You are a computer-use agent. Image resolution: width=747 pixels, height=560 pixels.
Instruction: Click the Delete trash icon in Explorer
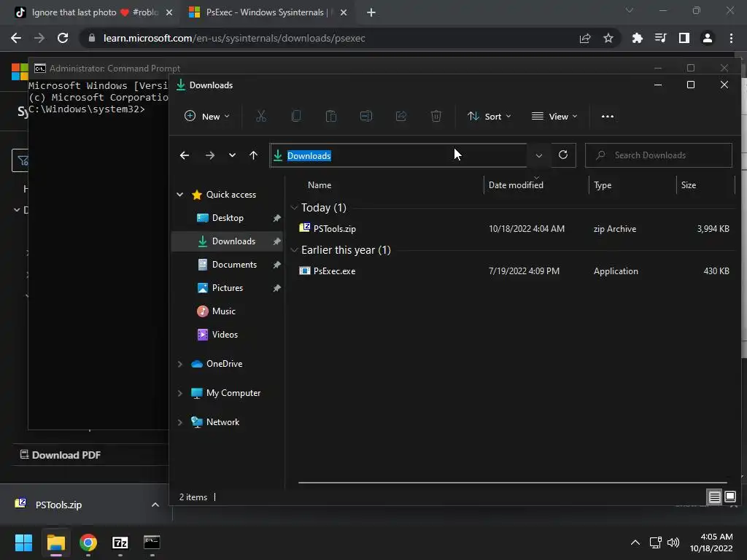pos(436,116)
